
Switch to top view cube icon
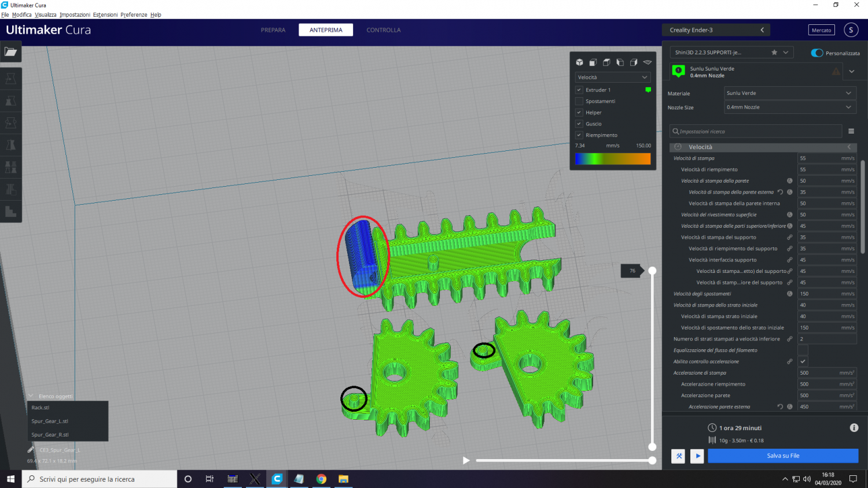(606, 62)
